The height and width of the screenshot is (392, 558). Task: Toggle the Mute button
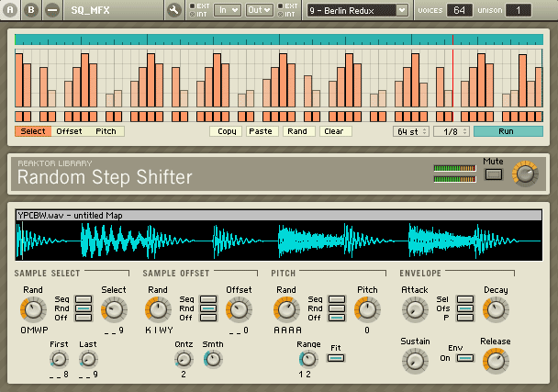[494, 174]
